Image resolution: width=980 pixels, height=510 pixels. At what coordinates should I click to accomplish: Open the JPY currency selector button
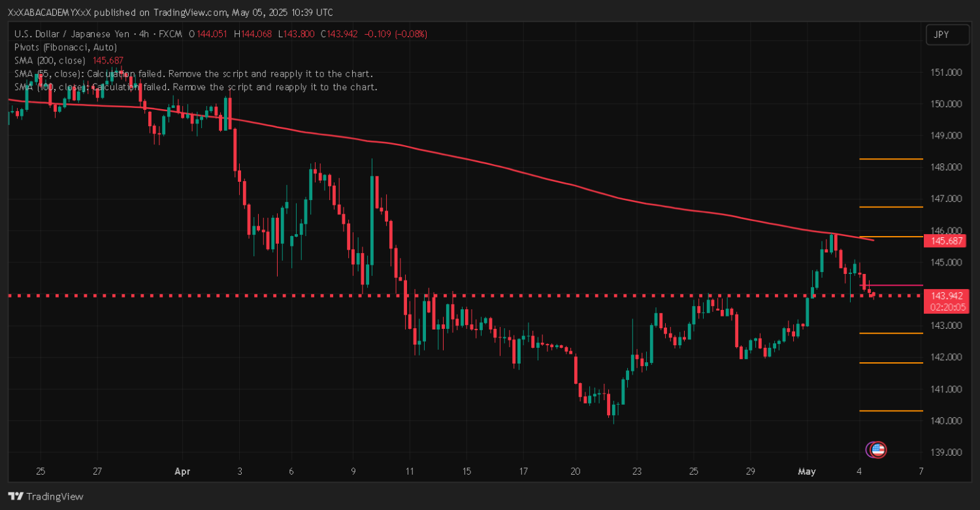pos(947,35)
